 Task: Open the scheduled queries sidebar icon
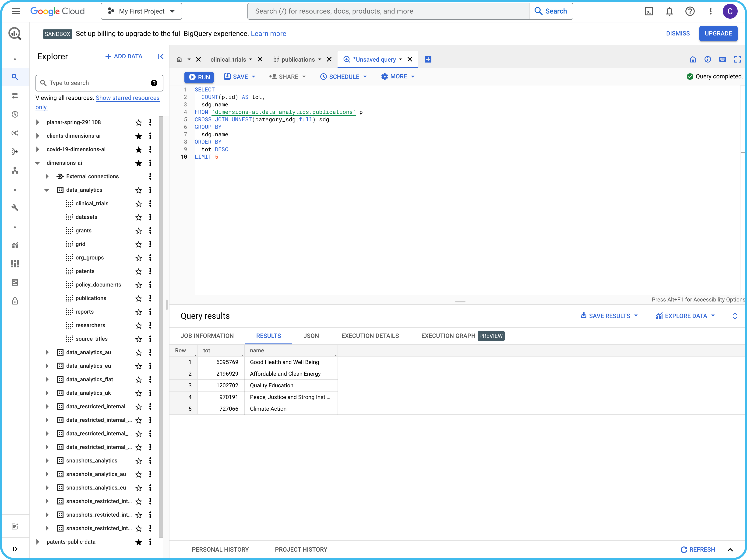[x=15, y=114]
